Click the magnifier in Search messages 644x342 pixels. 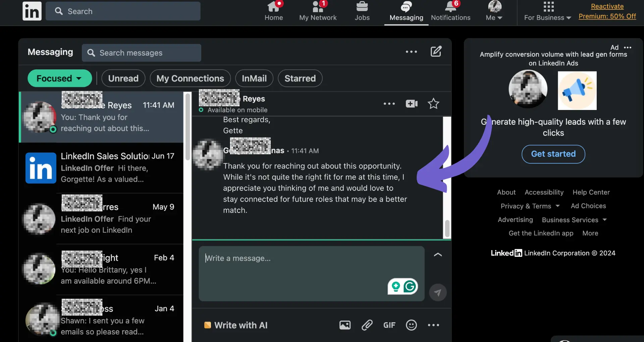[x=91, y=53]
